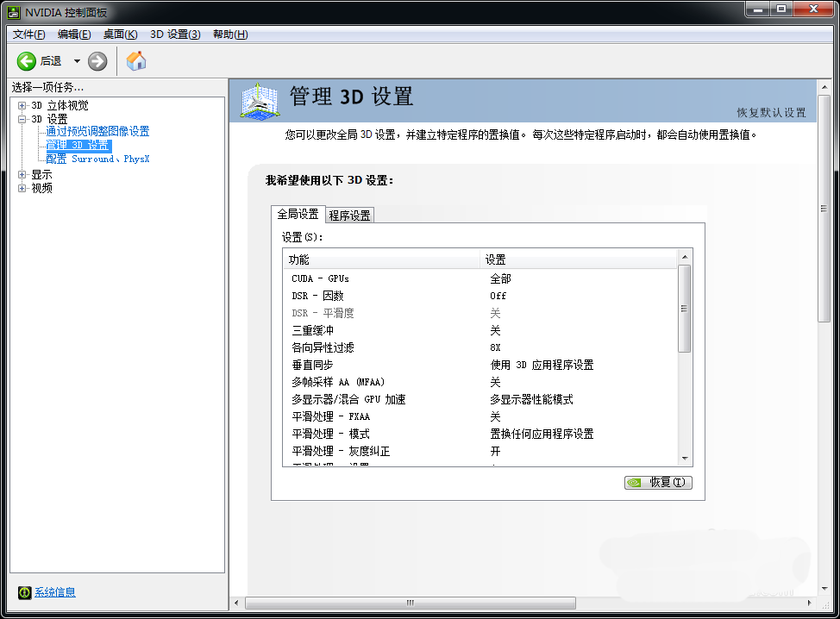Viewport: 840px width, 619px height.
Task: Open the 系统信息 link
Action: [55, 592]
